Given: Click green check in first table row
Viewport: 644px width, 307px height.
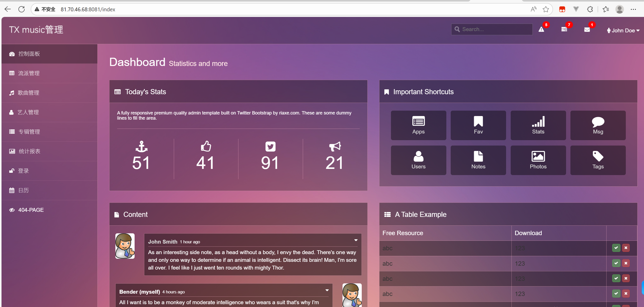Looking at the screenshot, I should [616, 248].
